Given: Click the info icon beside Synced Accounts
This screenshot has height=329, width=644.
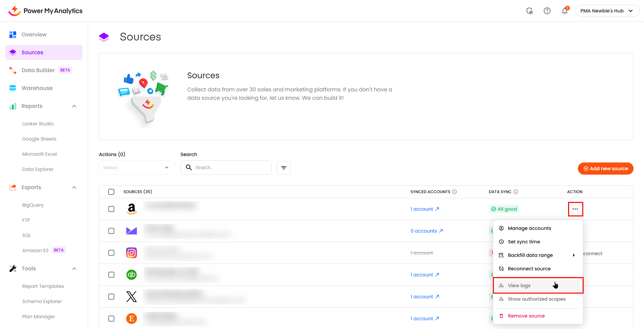Looking at the screenshot, I should (454, 192).
